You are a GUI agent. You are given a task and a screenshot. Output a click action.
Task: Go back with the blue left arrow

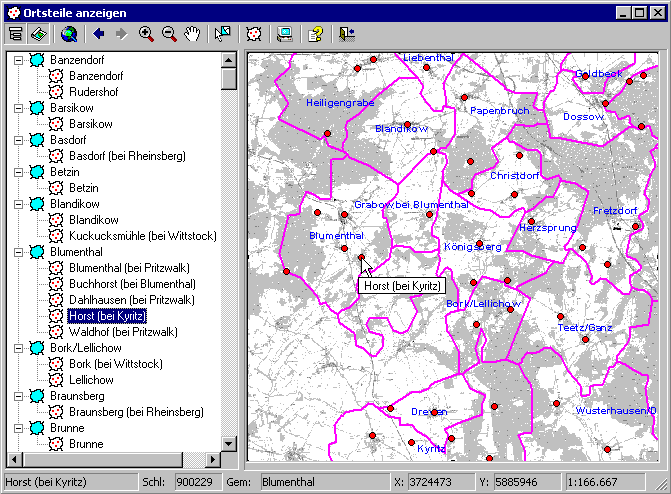coord(99,33)
